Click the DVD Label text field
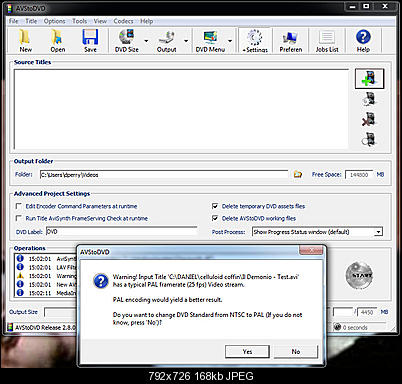Viewport: 402px width, 384px height. point(121,231)
